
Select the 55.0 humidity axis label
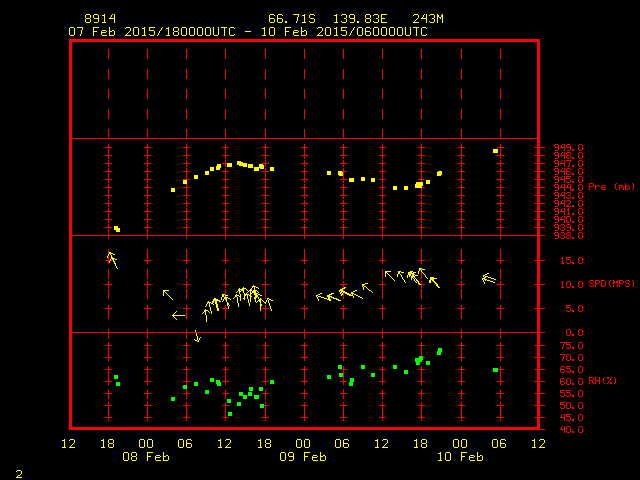571,394
